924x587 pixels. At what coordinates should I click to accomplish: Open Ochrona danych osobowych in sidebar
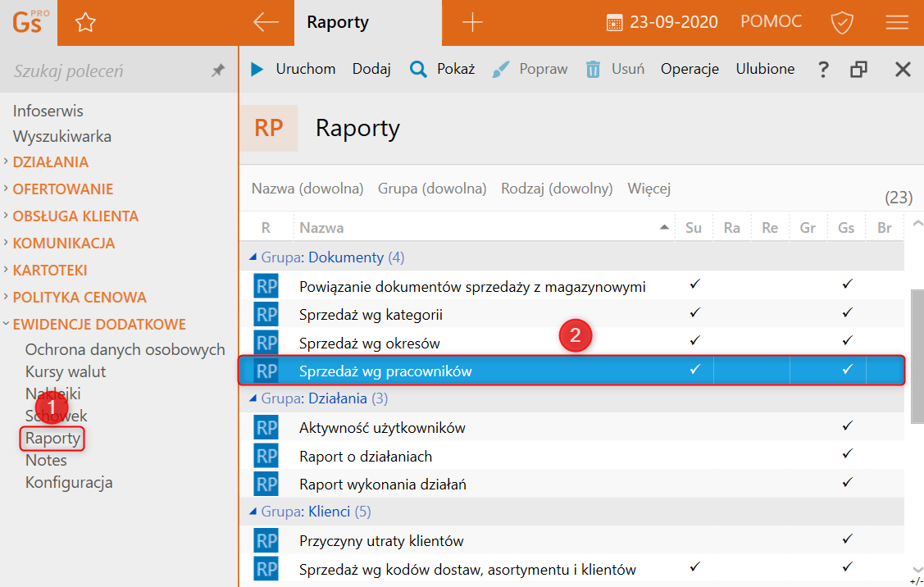125,349
